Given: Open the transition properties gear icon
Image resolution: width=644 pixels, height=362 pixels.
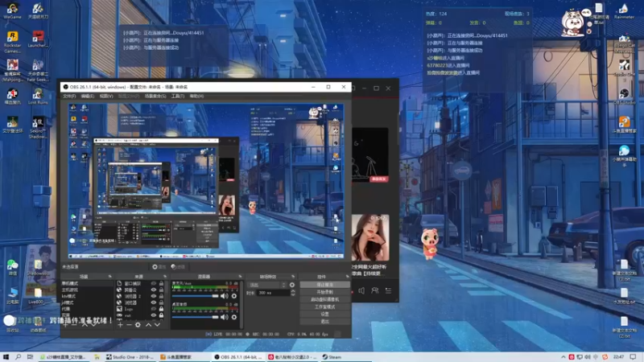Looking at the screenshot, I should pos(292,285).
